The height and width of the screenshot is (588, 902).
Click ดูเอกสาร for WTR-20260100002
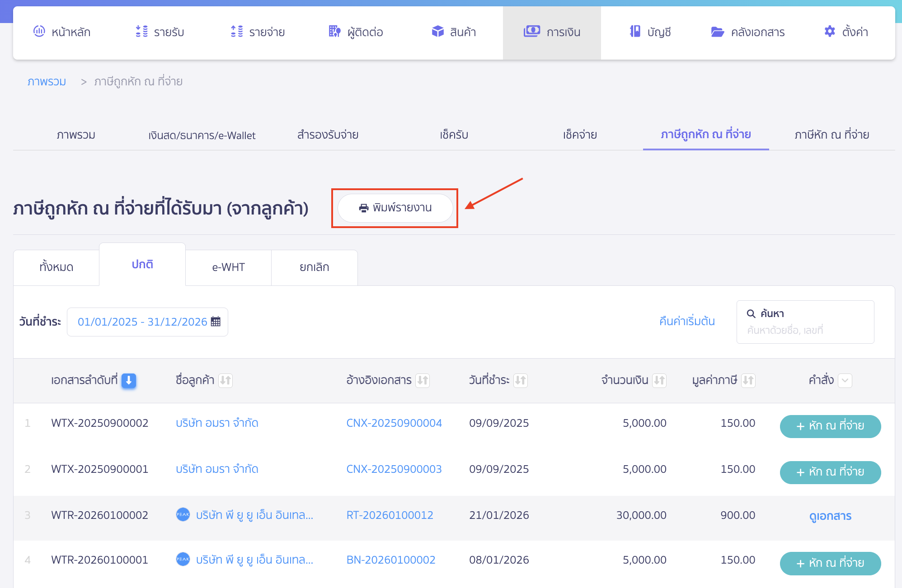point(830,516)
